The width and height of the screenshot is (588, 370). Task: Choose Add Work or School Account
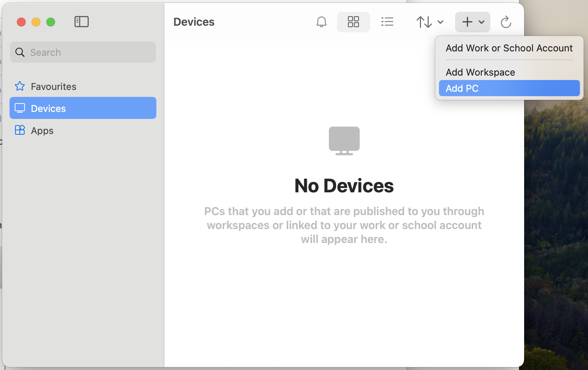click(509, 48)
